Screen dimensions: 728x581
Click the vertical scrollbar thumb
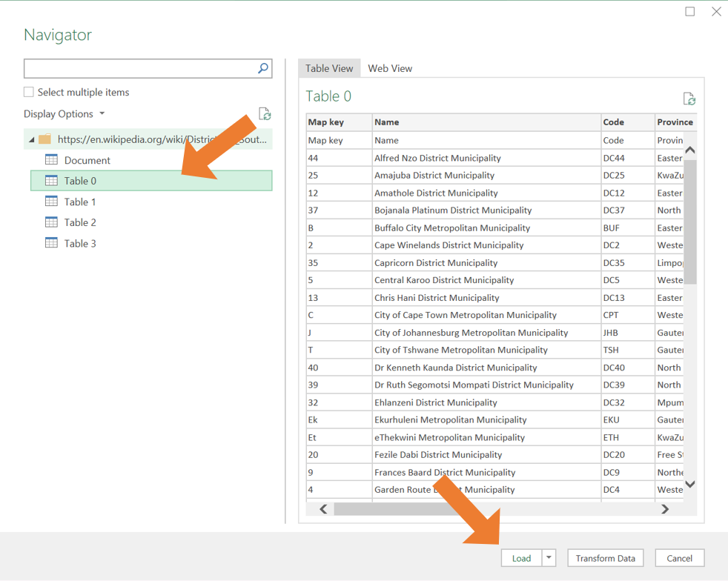coord(690,222)
